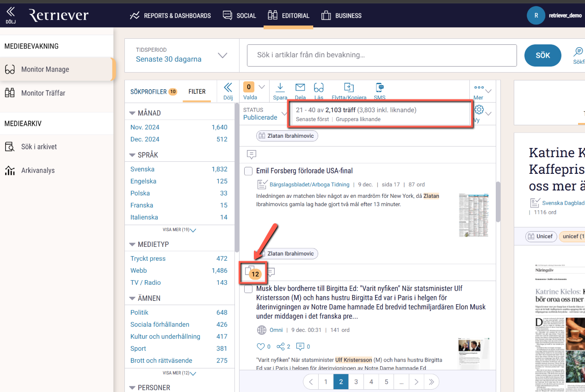Image resolution: width=585 pixels, height=392 pixels.
Task: Open Sök i arkivet
Action: (x=56, y=147)
